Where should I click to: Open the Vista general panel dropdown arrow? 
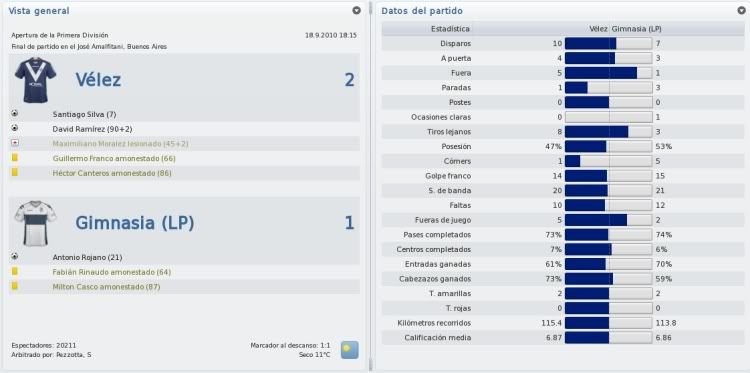pos(356,10)
